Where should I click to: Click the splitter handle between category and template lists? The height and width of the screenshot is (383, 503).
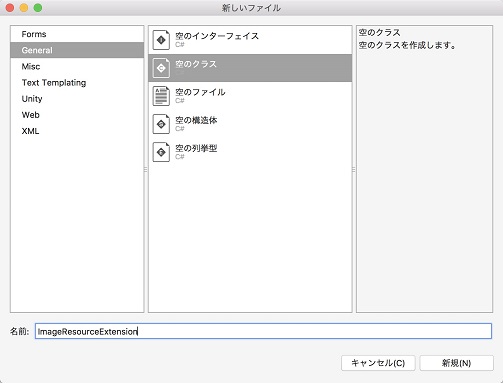[x=146, y=170]
